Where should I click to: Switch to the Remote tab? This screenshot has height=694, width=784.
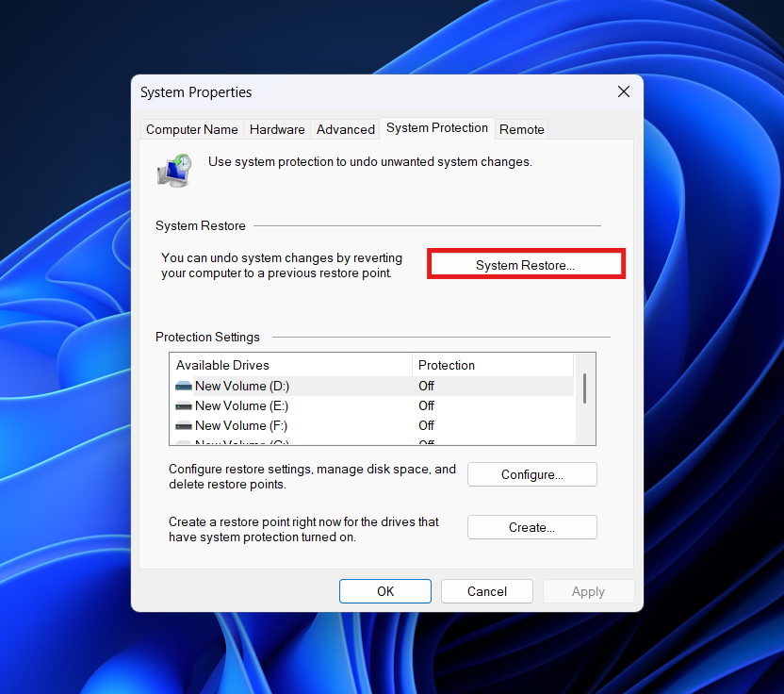(x=521, y=129)
